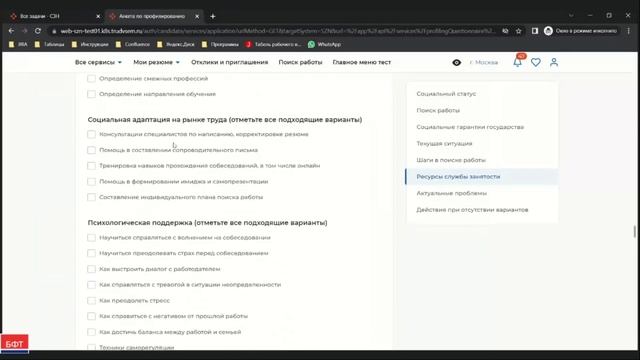The height and width of the screenshot is (360, 640).
Task: Open the 'Инструкции' bookmark folder
Action: coord(90,44)
